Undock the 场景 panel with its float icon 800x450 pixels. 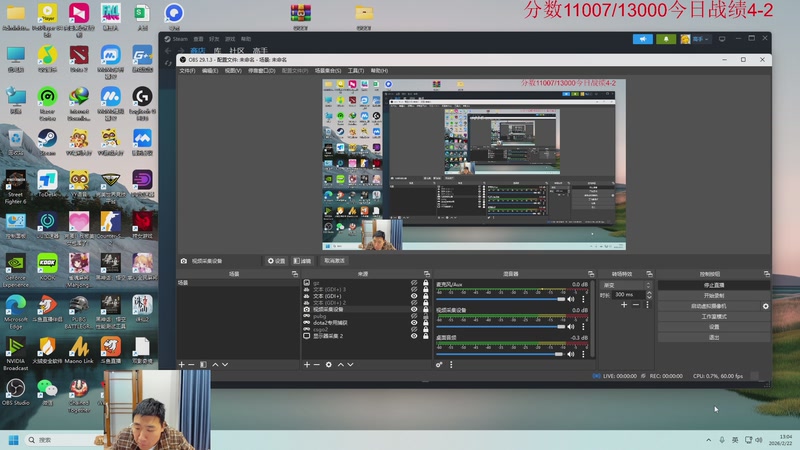[294, 274]
